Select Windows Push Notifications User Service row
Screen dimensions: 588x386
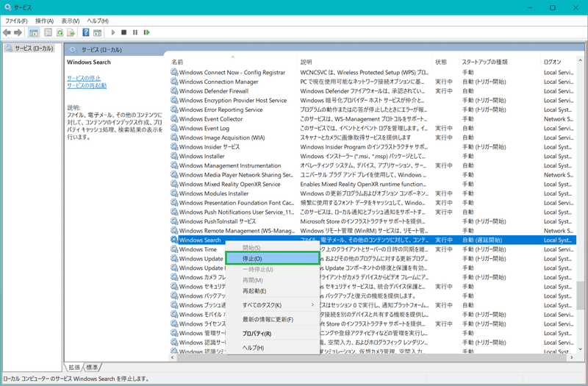[373, 212]
